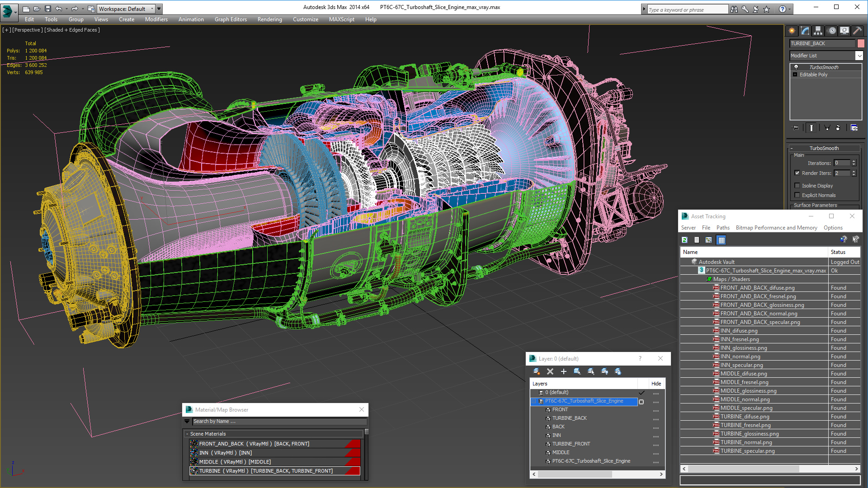The image size is (868, 488).
Task: Click the Configure Modifier Sets icon
Action: coord(854,128)
